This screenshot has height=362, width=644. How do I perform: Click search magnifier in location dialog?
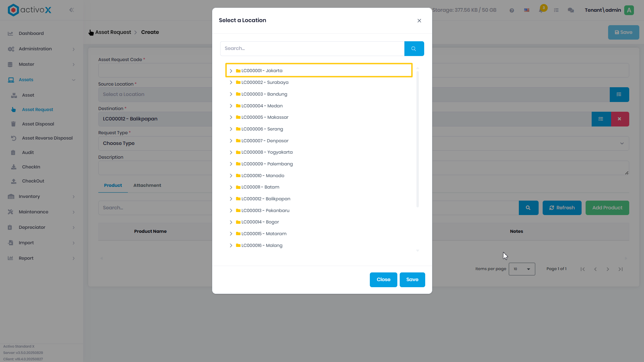[x=414, y=49]
